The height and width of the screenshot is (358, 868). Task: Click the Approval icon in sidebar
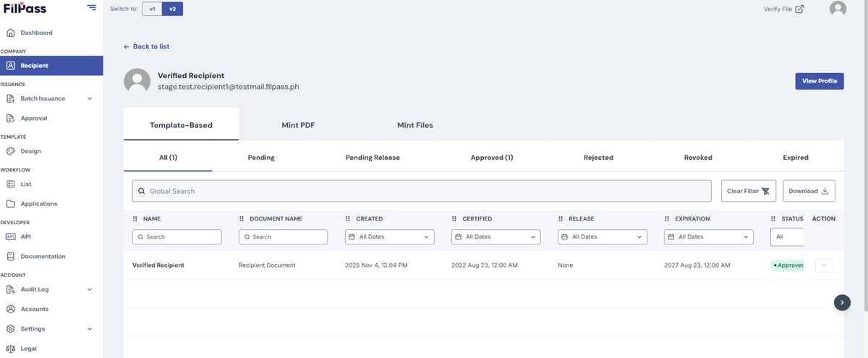[x=11, y=118]
